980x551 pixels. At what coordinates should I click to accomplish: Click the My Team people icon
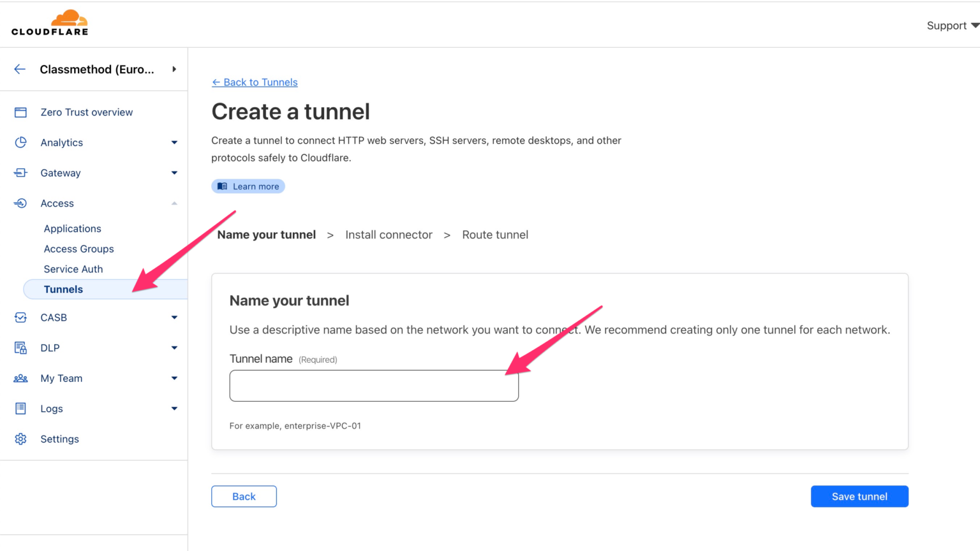20,378
